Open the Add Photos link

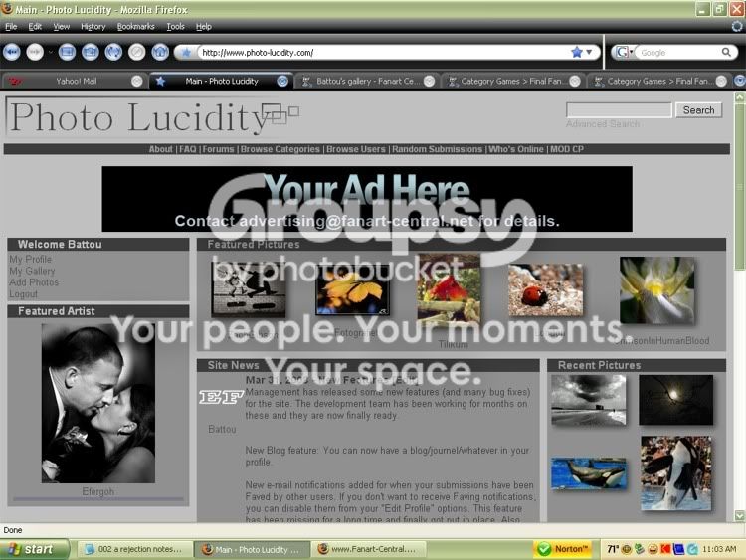pyautogui.click(x=34, y=282)
